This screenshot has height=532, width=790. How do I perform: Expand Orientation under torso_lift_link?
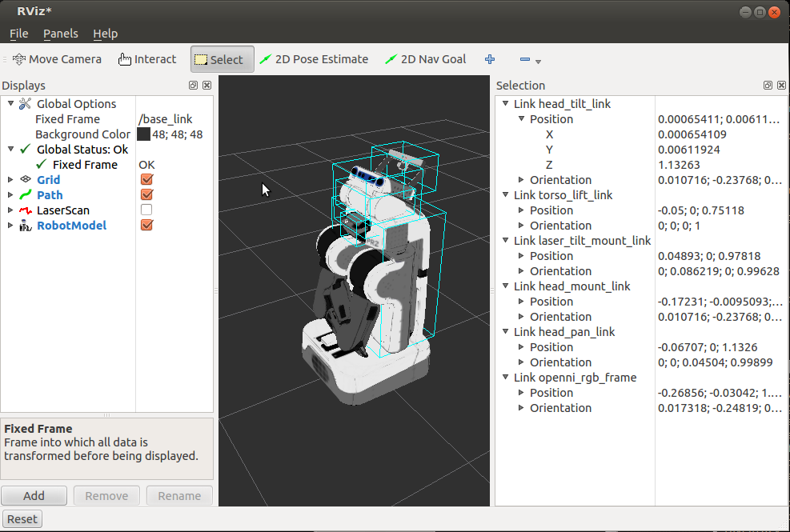coord(521,226)
